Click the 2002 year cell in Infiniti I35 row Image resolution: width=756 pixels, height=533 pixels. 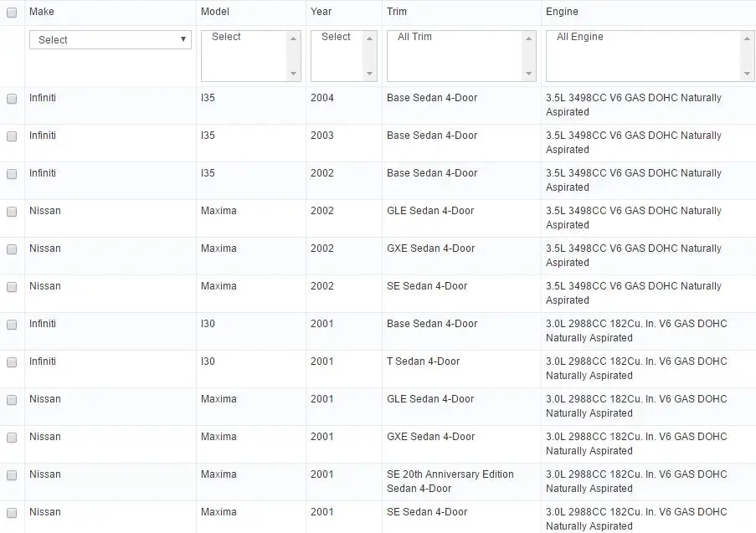[322, 173]
